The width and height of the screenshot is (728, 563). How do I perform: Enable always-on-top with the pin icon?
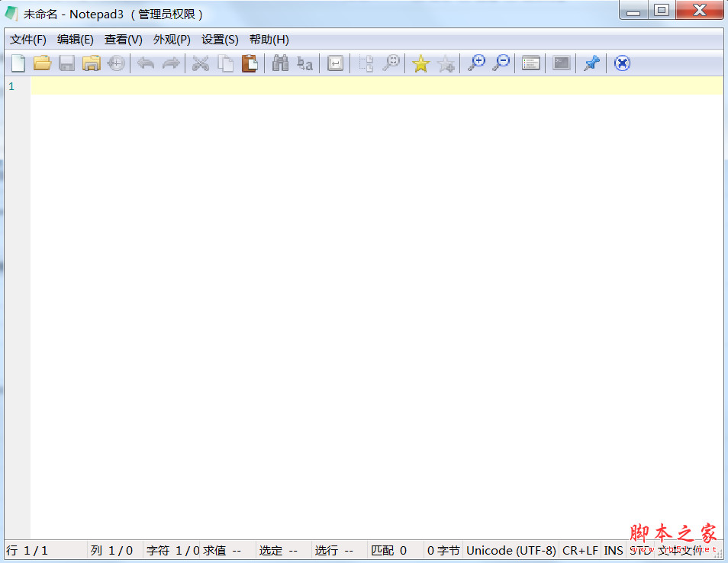pos(591,63)
